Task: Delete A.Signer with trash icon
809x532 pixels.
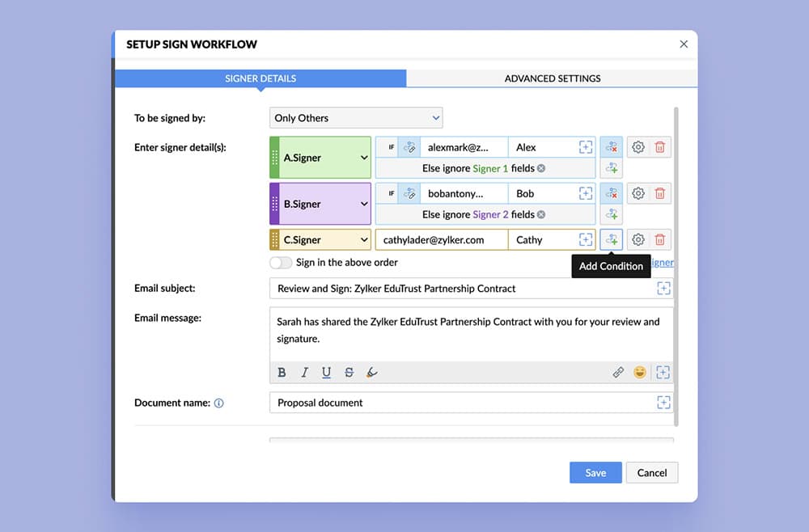Action: (660, 147)
